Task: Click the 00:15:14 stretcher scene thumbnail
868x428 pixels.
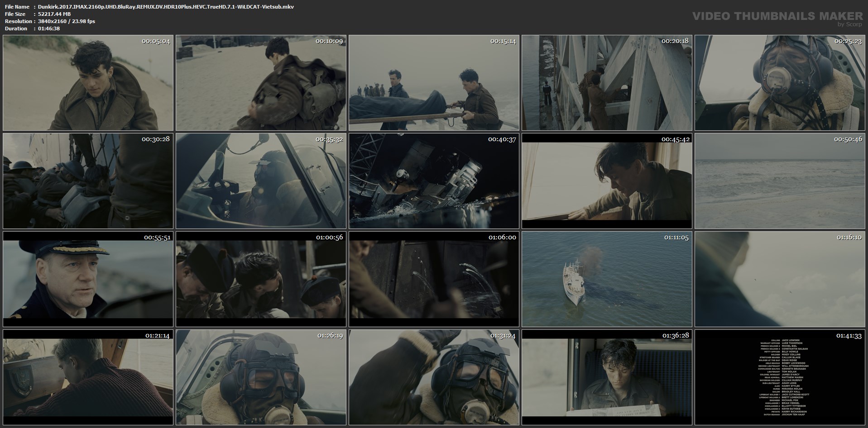Action: (434, 83)
